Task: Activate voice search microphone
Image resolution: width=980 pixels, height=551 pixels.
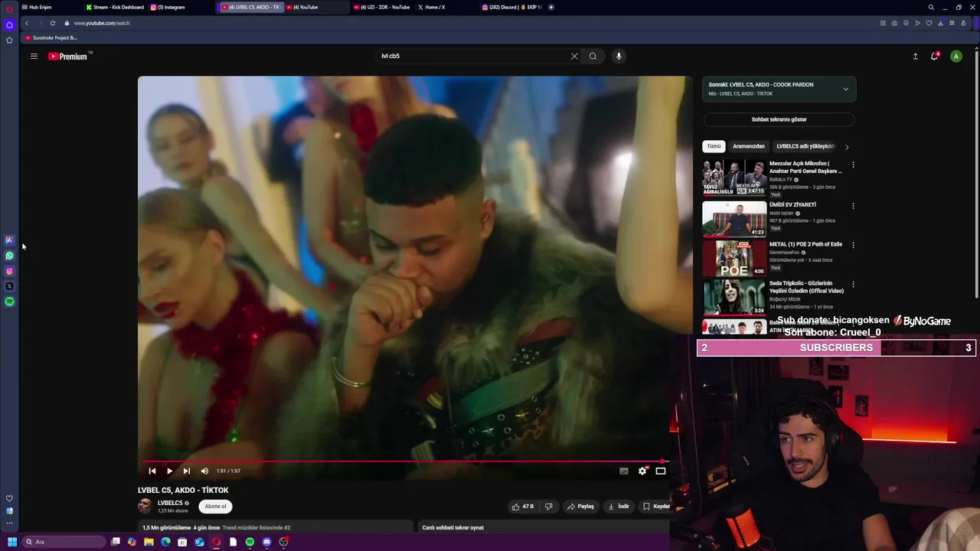Action: 619,56
